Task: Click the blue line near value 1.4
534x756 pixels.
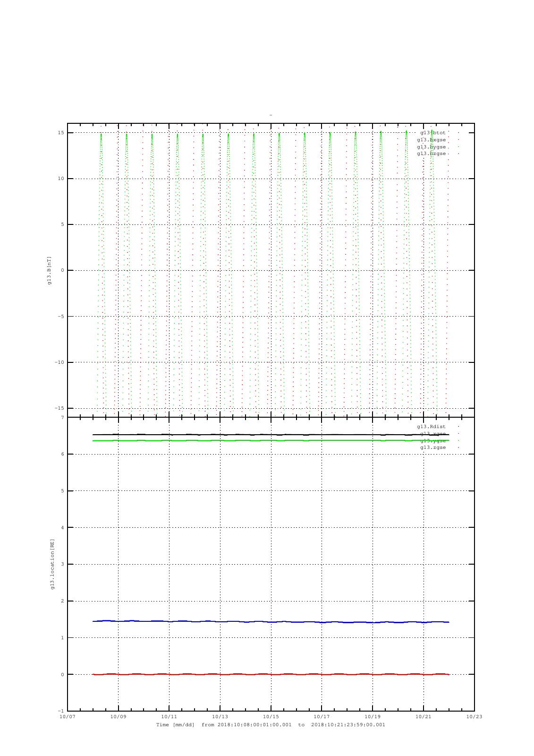Action: pyautogui.click(x=271, y=622)
